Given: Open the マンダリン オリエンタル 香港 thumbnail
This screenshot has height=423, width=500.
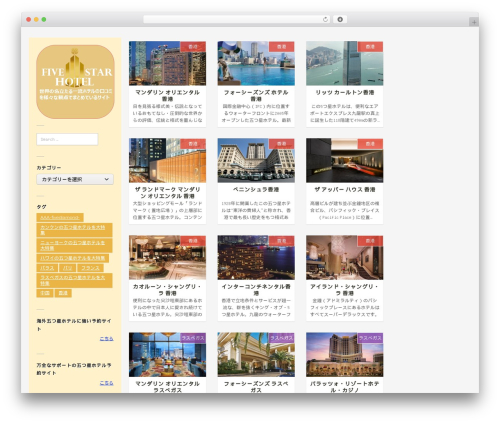Looking at the screenshot, I should click(x=167, y=63).
